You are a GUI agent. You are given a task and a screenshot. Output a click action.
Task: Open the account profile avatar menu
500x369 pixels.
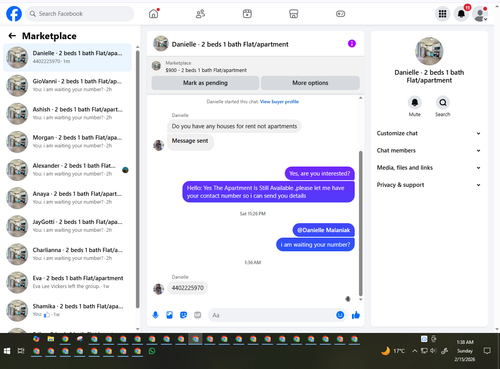(480, 14)
